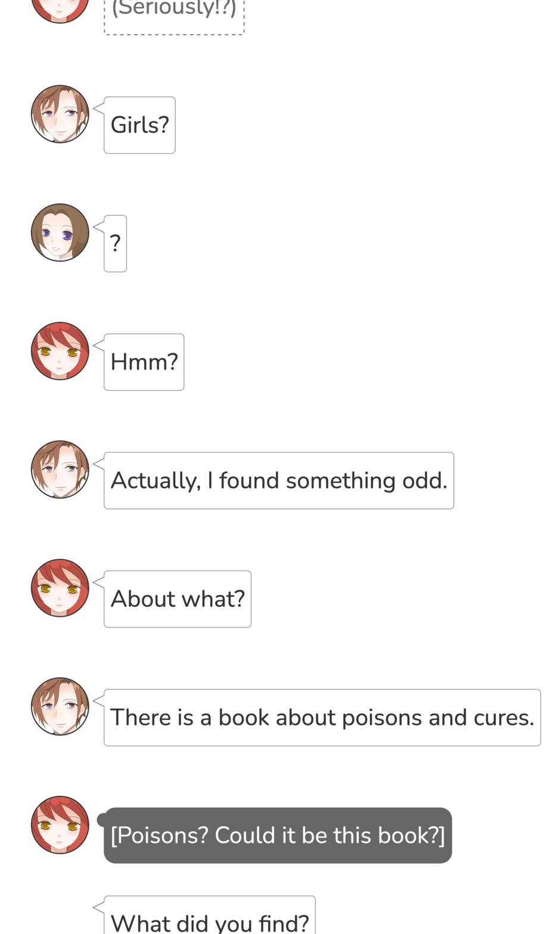Select "There is a book about poisons and cures."

tap(322, 718)
